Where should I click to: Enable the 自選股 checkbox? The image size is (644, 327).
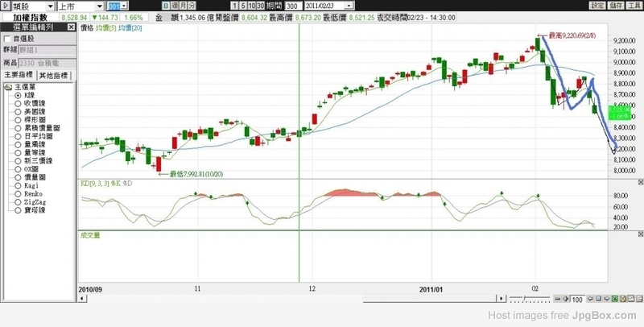point(7,38)
